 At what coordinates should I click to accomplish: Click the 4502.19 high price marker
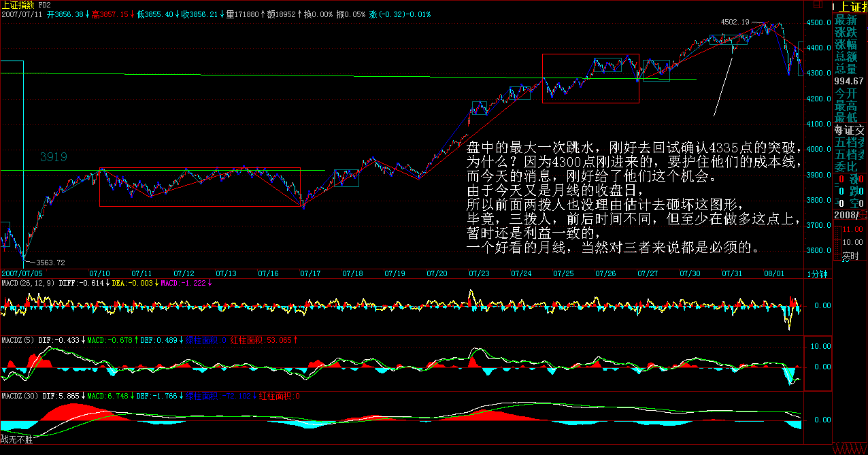click(735, 22)
